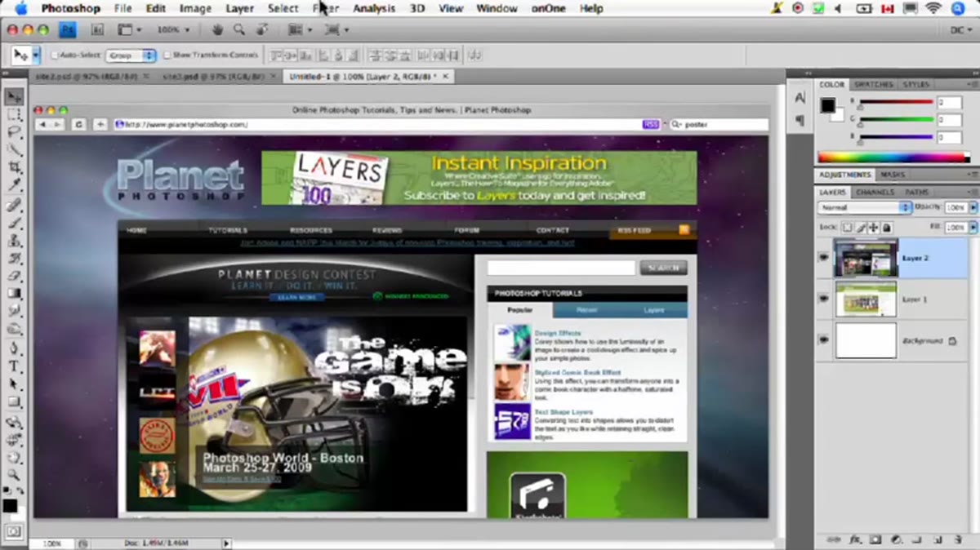The image size is (980, 550).
Task: Hide Layer 2 with its eye icon
Action: (x=823, y=258)
